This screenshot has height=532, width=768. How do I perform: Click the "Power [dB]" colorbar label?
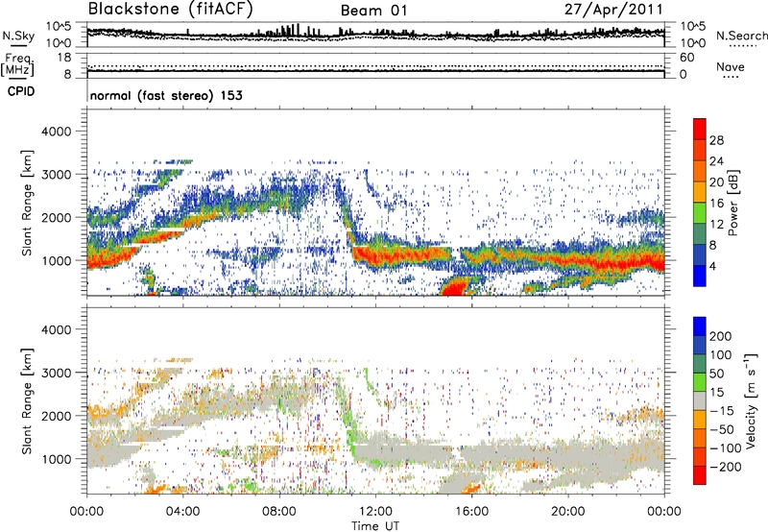point(732,203)
